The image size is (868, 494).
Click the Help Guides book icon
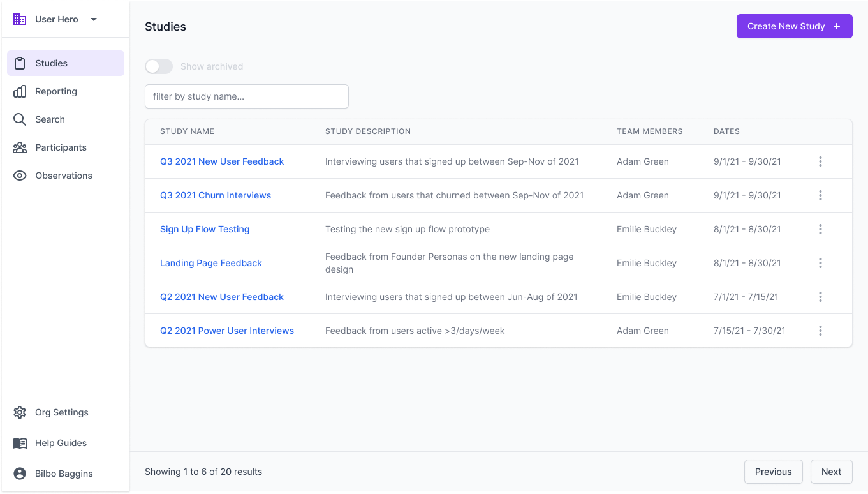(20, 443)
